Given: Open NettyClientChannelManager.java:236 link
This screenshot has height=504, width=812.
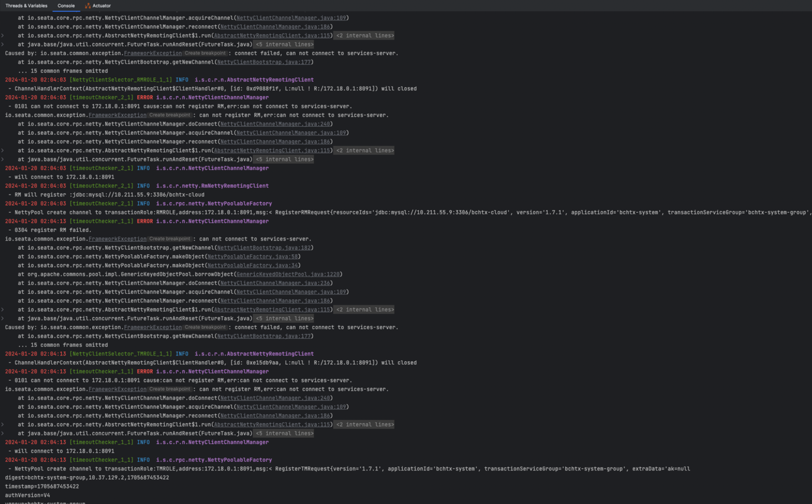Looking at the screenshot, I should [275, 283].
